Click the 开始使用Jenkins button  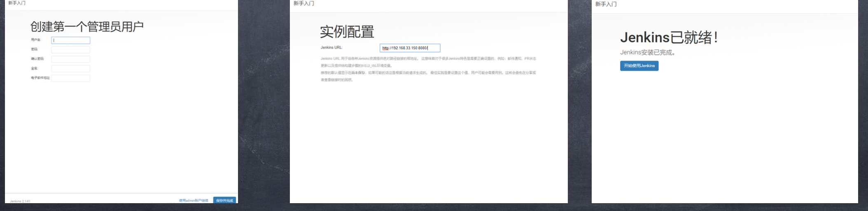tap(639, 66)
